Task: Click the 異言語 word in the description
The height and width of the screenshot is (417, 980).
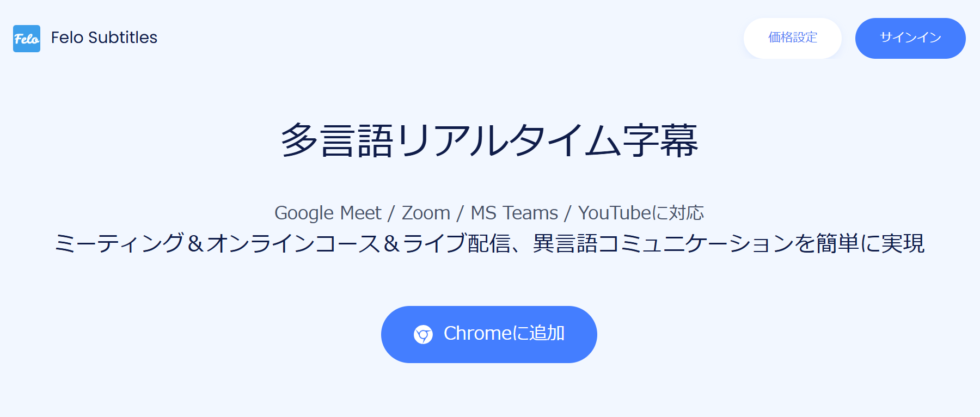Action: pyautogui.click(x=565, y=243)
